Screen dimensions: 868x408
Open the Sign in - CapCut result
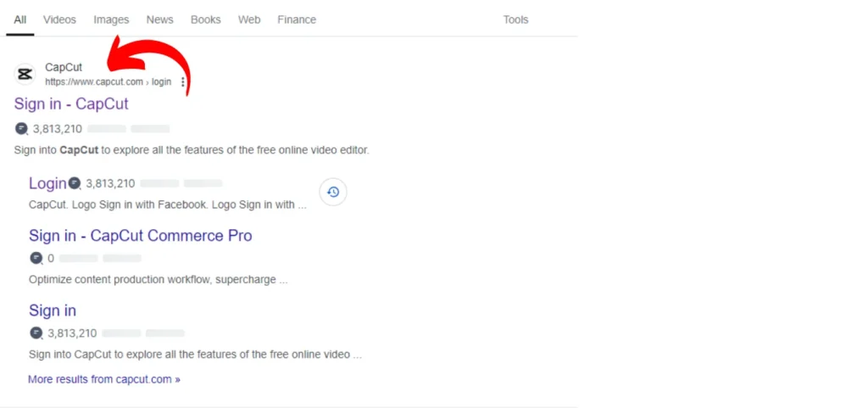(71, 104)
